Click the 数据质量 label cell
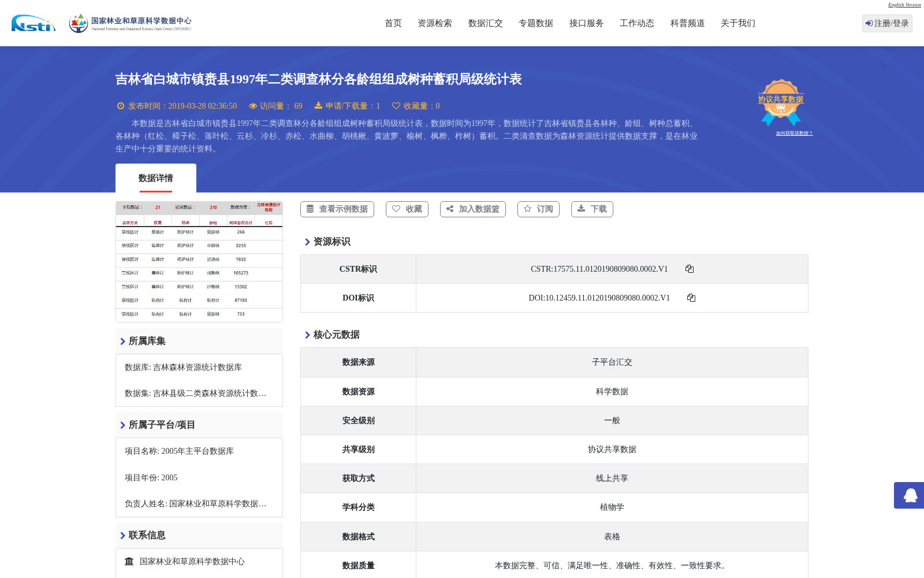 [x=358, y=565]
